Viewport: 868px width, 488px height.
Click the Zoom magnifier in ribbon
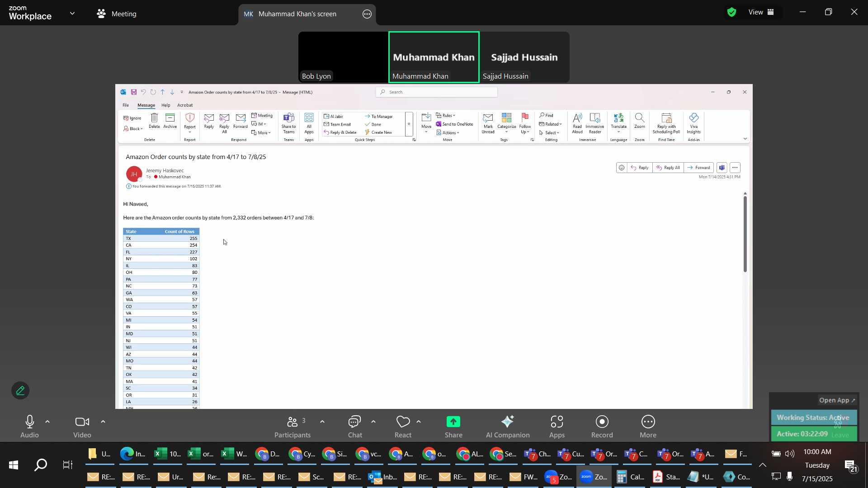pos(640,121)
